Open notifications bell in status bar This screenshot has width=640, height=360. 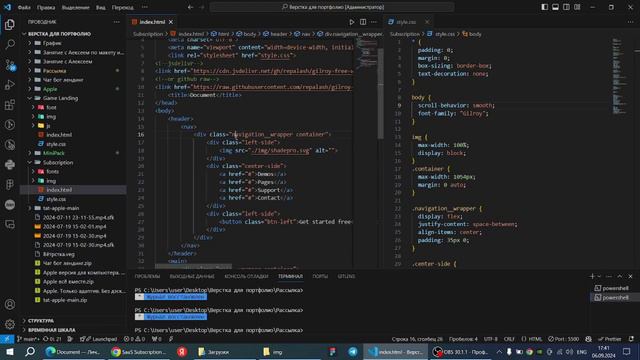(631, 339)
